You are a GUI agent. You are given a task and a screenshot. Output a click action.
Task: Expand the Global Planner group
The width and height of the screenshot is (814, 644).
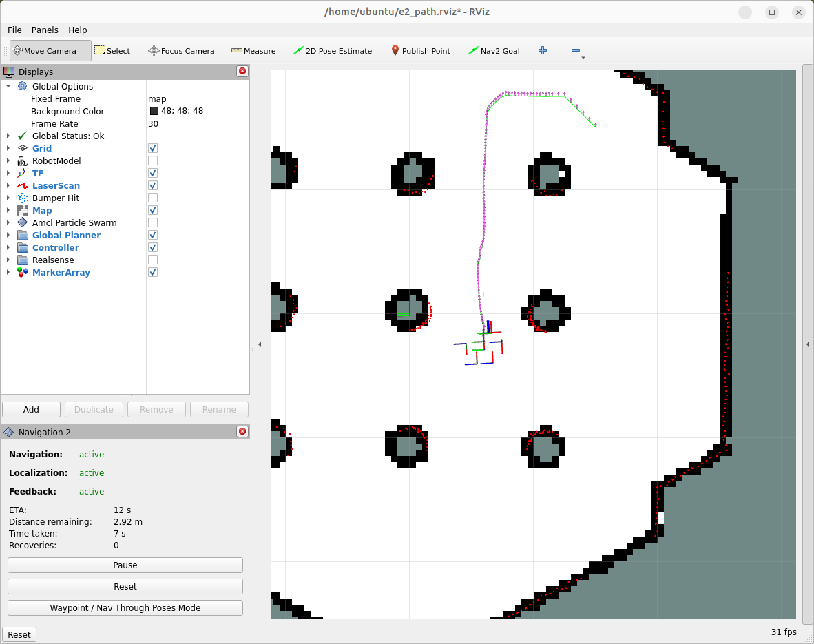(x=8, y=236)
